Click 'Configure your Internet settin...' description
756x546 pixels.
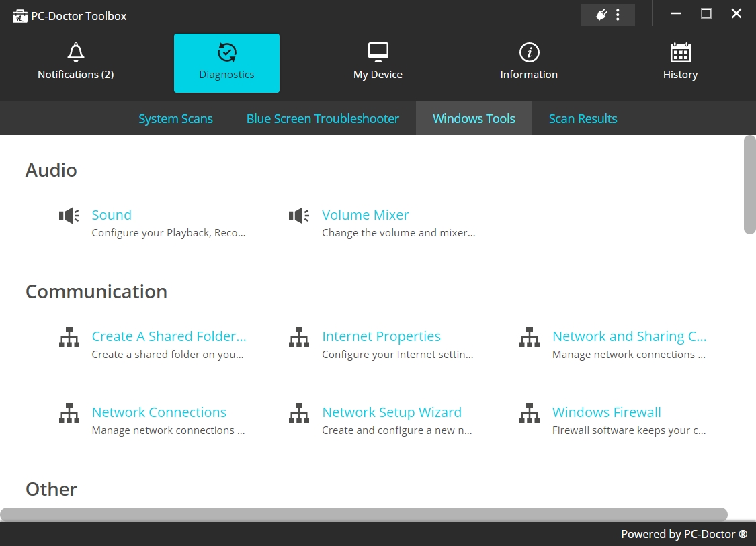click(x=397, y=355)
